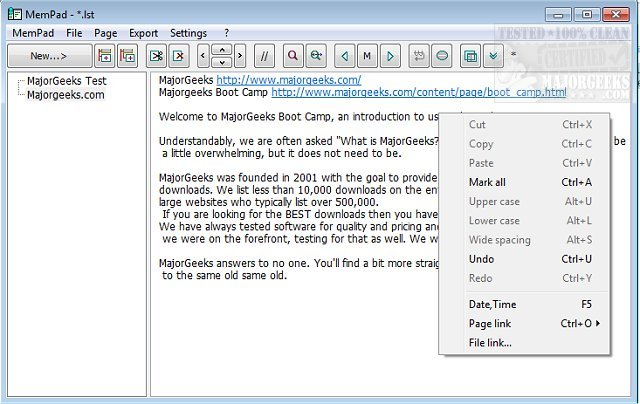Click the word-wrap arrows toolbar icon
The image size is (640, 404).
[419, 56]
